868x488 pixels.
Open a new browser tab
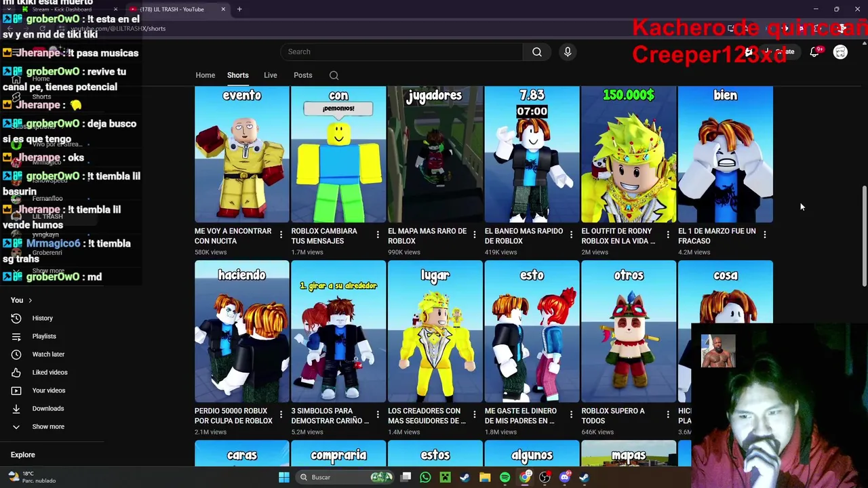239,9
